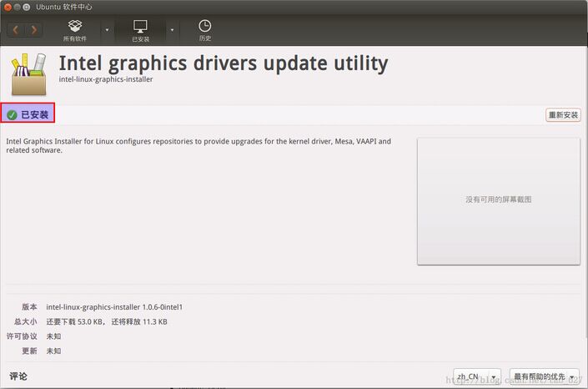This screenshot has width=588, height=389.
Task: Click the package name 'intel-linux-graphics-installer' under the title
Action: pyautogui.click(x=106, y=79)
